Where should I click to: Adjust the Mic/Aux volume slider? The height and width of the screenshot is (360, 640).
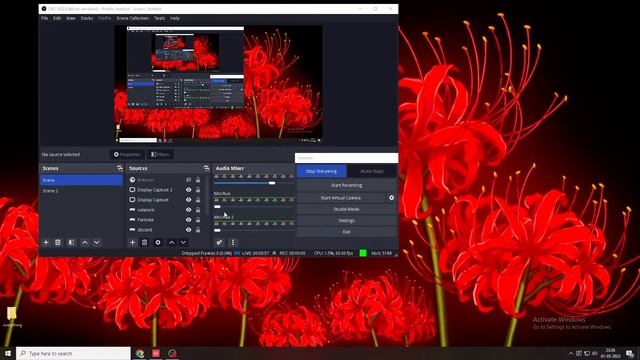[x=217, y=207]
